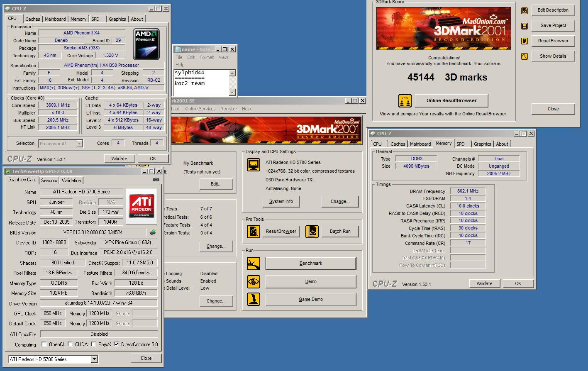Click the Notepad title bar icon

pos(177,49)
